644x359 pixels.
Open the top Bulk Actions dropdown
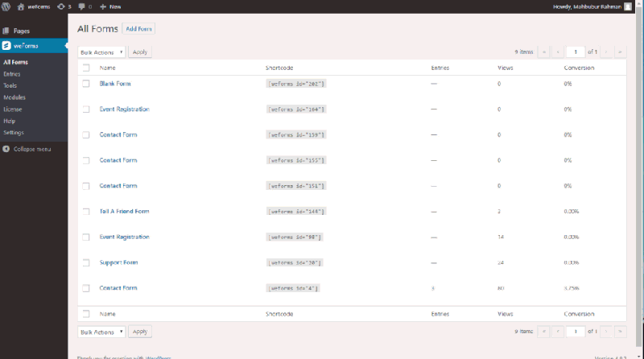(101, 52)
